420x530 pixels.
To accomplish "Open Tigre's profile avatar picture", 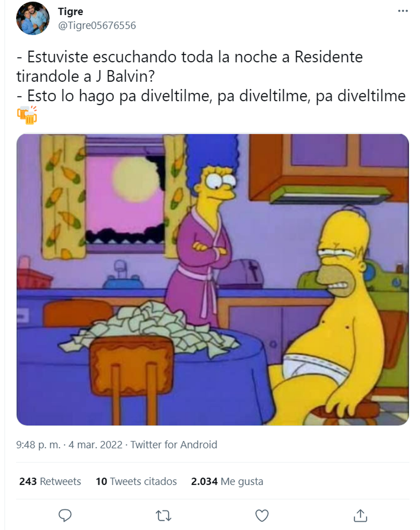I will [33, 18].
